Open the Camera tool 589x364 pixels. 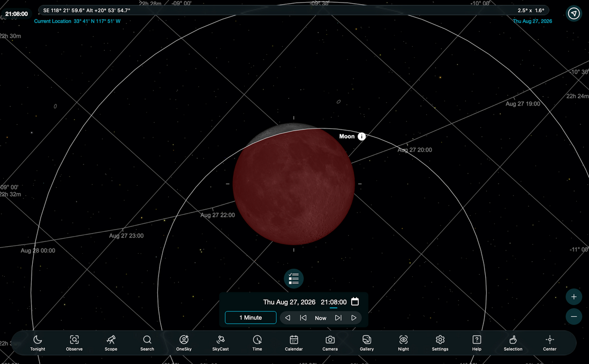pyautogui.click(x=330, y=343)
